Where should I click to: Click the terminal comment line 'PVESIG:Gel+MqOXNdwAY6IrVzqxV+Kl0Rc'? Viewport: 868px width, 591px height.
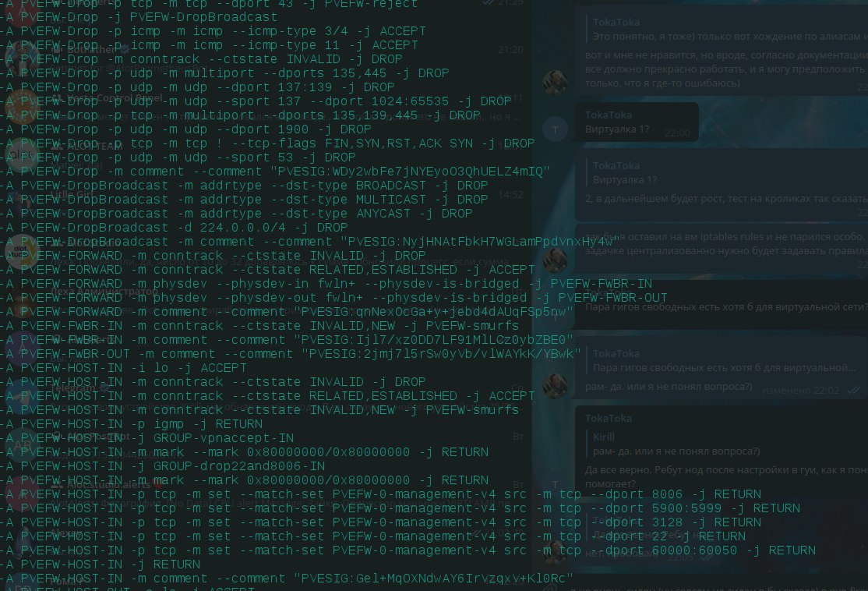coord(287,579)
